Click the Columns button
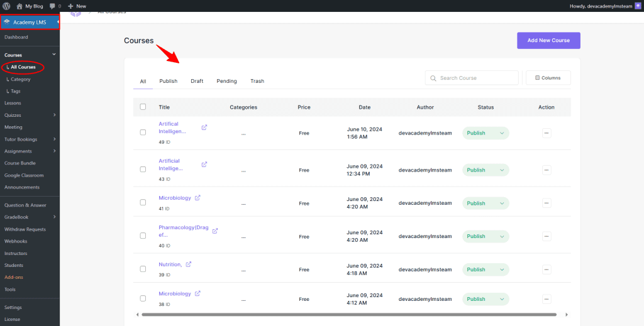This screenshot has width=644, height=326. [x=548, y=78]
